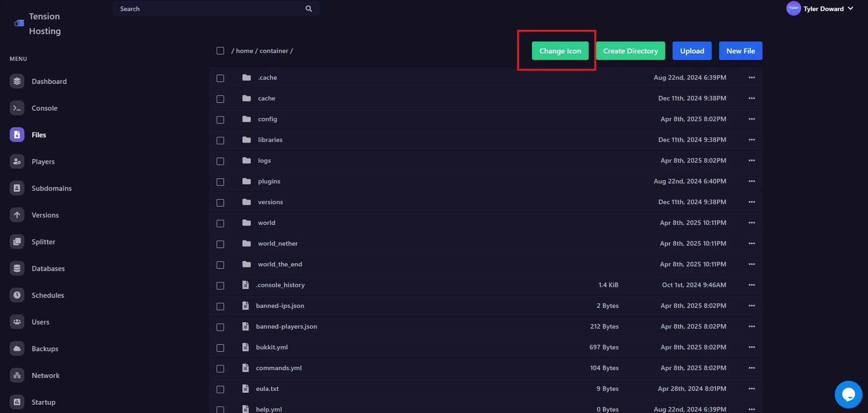Open options menu for eula.txt
Viewport: 868px width, 413px height.
(x=752, y=389)
